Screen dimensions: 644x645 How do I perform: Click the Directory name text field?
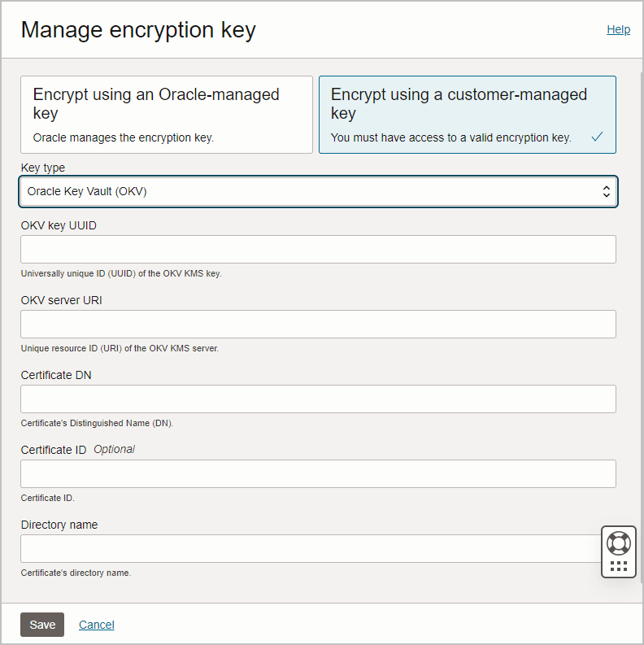coord(311,549)
